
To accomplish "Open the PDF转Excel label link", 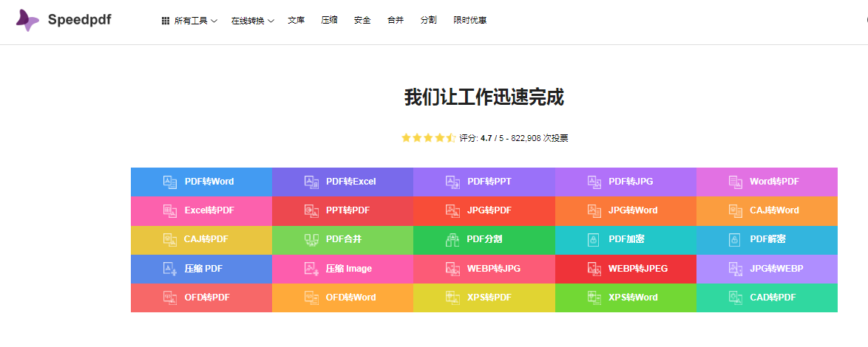I will [351, 181].
